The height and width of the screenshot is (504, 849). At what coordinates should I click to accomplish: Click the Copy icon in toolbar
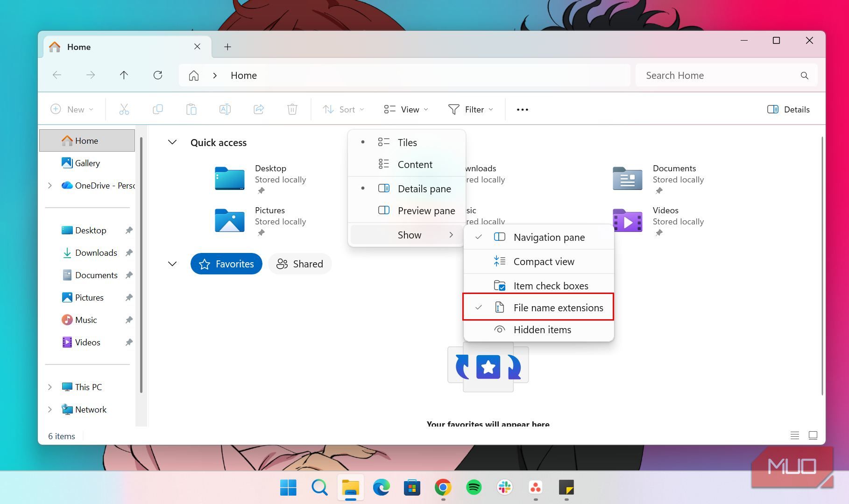pyautogui.click(x=158, y=109)
